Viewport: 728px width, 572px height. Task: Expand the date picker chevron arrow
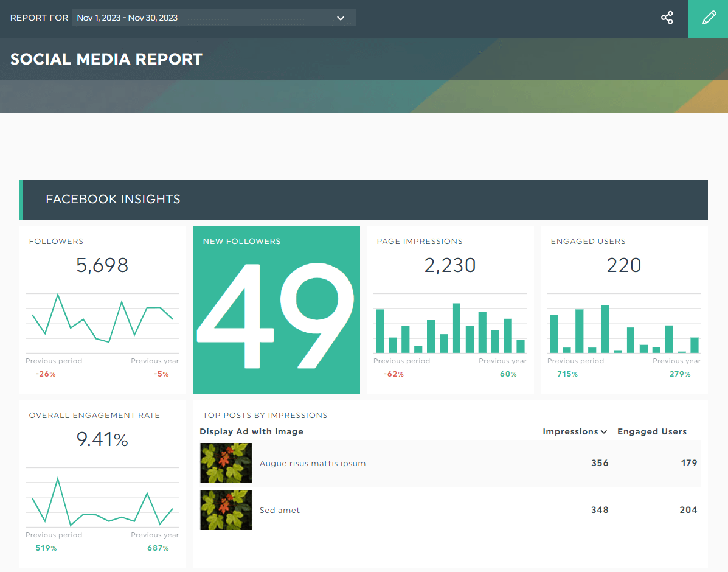(x=341, y=18)
